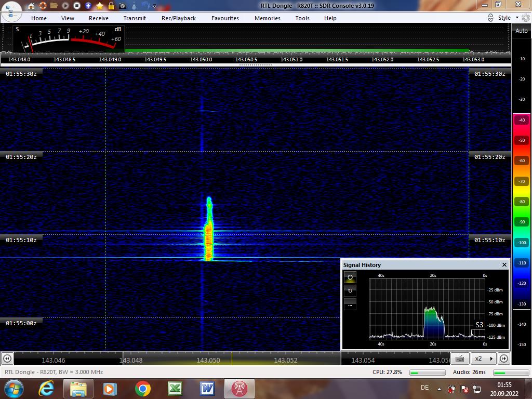Image resolution: width=532 pixels, height=399 pixels.
Task: Click the S-meter signal strength gauge
Action: click(x=69, y=38)
